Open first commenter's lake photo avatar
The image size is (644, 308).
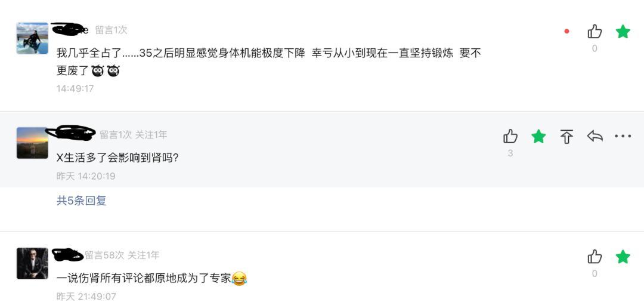point(32,38)
